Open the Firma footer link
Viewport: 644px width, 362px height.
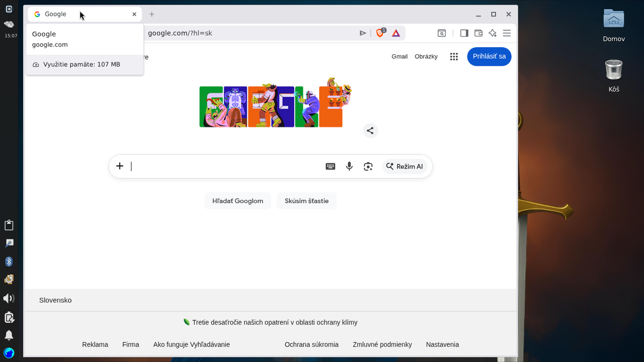(x=131, y=344)
